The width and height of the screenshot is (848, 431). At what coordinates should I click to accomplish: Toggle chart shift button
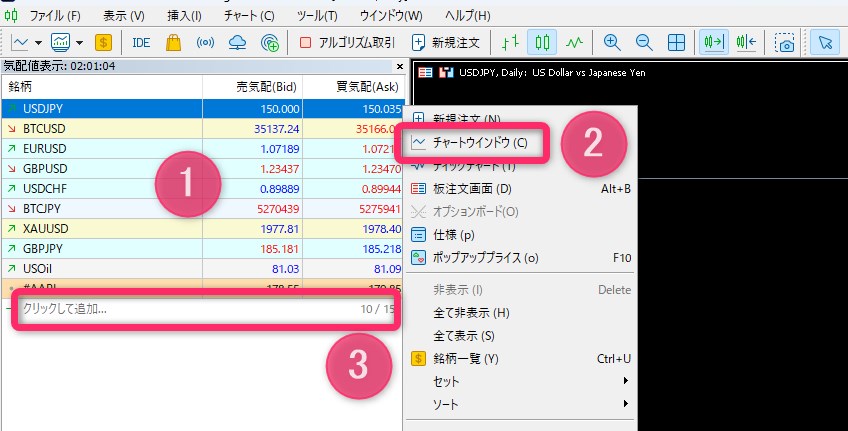(x=746, y=42)
